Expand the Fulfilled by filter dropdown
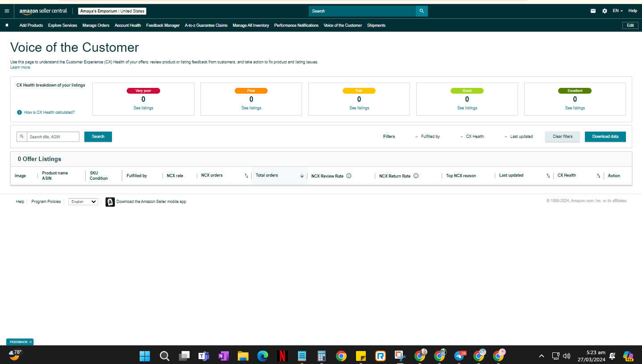This screenshot has height=364, width=642. 427,136
